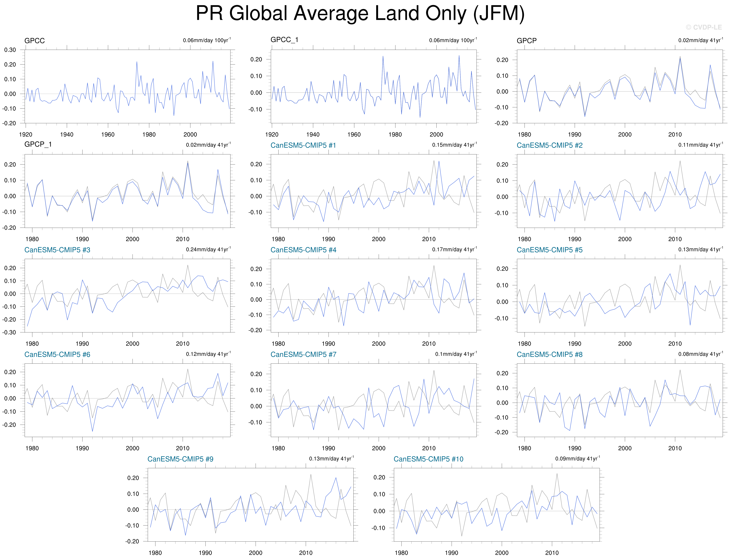Click the CanESM5-CMIP5 #8 title link
The image size is (730, 560).
tap(549, 354)
